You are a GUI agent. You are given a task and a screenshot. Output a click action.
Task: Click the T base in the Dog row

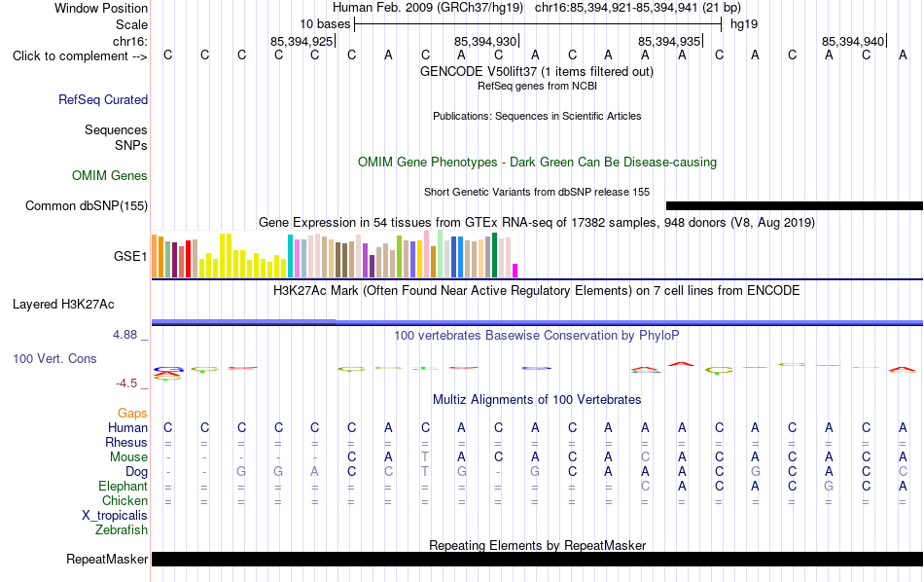pos(425,472)
